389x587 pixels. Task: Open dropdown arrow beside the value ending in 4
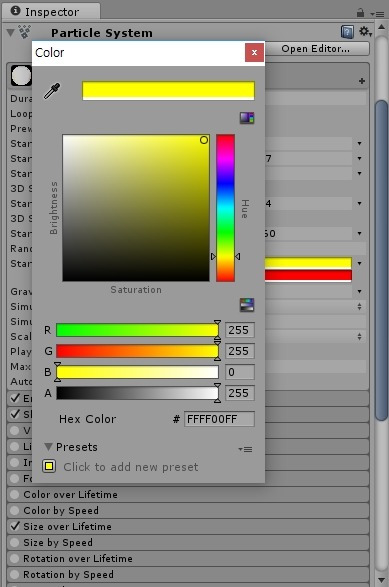pos(359,204)
